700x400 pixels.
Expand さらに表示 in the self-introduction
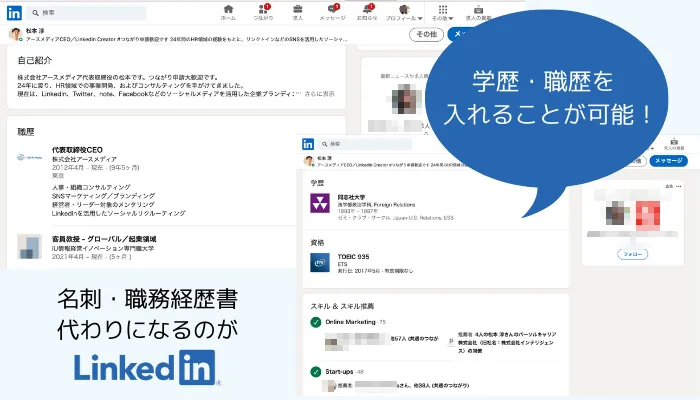click(x=319, y=94)
